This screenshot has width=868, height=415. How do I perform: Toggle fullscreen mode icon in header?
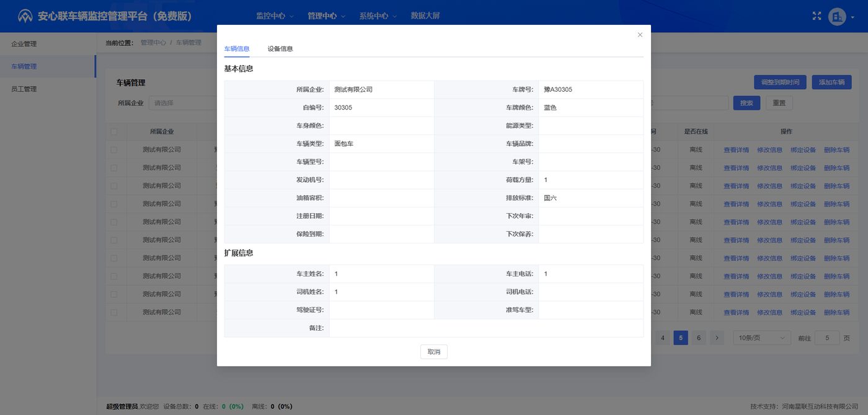tap(817, 16)
